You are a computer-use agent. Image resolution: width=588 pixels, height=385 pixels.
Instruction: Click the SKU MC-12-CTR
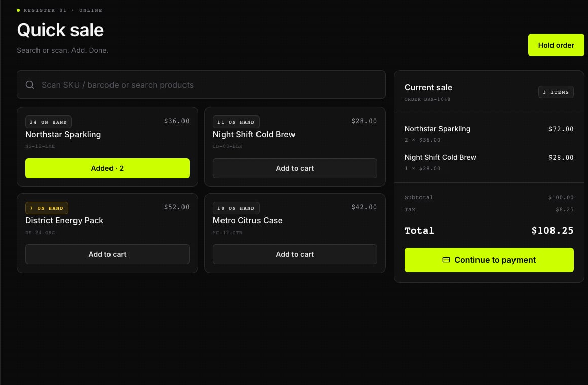(x=228, y=233)
